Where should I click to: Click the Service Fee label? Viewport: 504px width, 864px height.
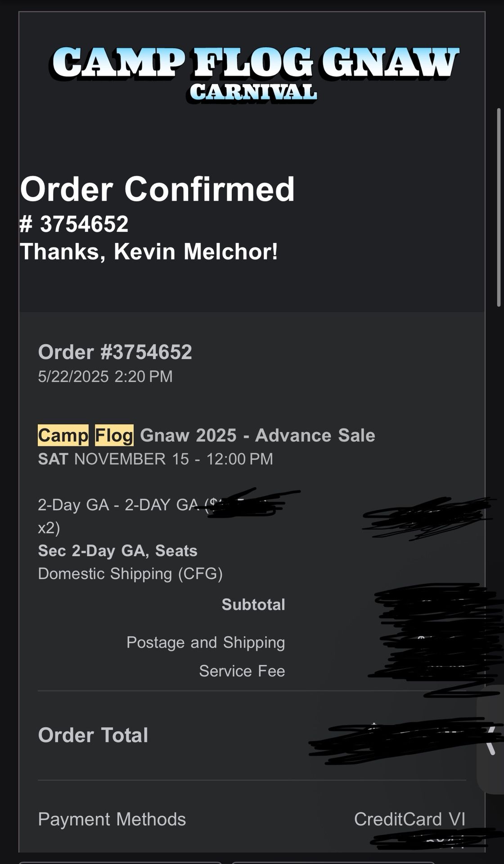[x=242, y=670]
